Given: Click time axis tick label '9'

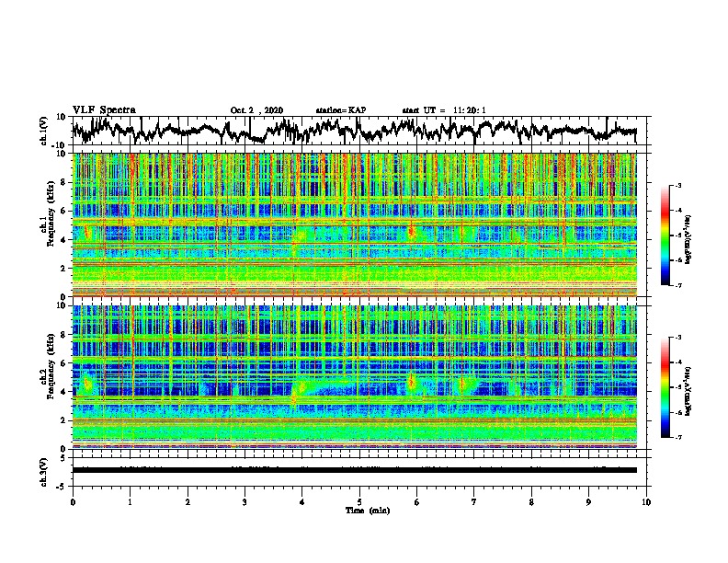Looking at the screenshot, I should (x=588, y=502).
